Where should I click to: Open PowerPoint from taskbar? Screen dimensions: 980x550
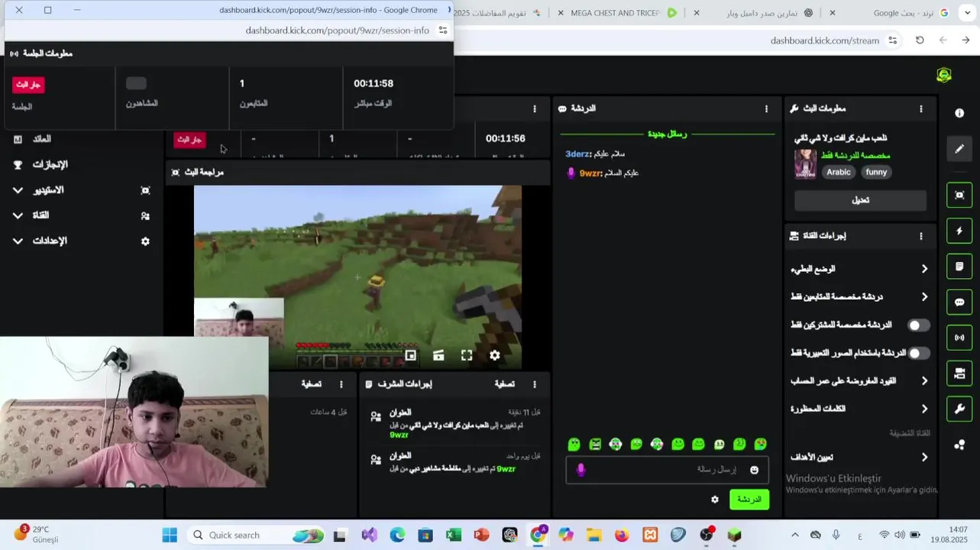tap(481, 535)
